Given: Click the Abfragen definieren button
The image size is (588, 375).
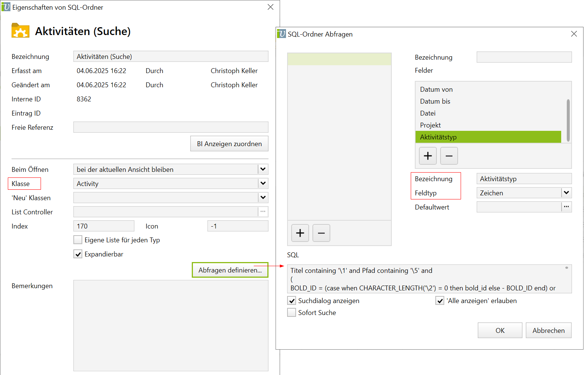Looking at the screenshot, I should point(230,270).
